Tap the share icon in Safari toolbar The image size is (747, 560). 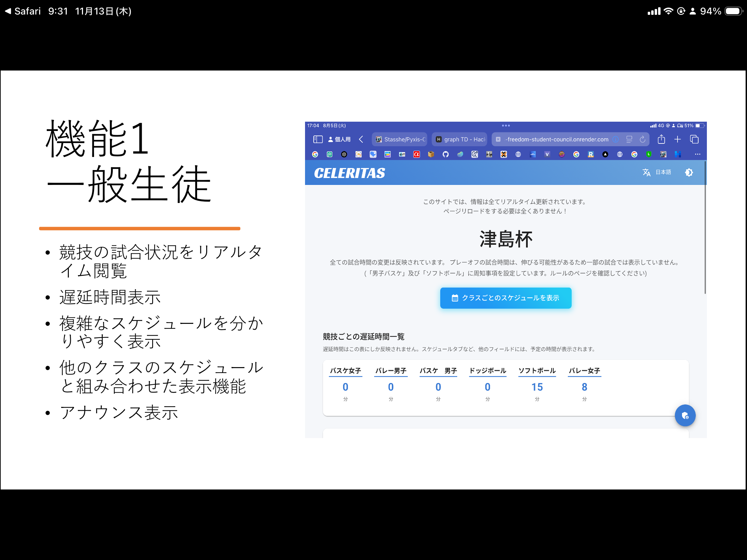click(662, 139)
